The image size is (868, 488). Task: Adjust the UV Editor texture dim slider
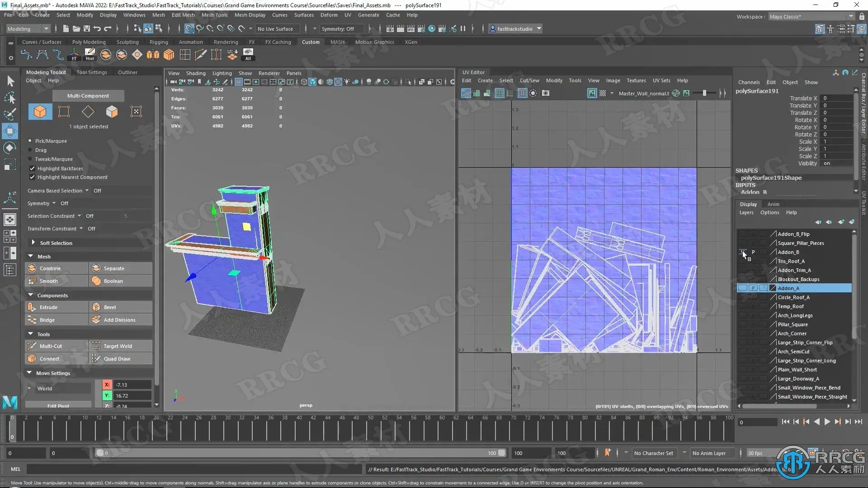pos(704,93)
